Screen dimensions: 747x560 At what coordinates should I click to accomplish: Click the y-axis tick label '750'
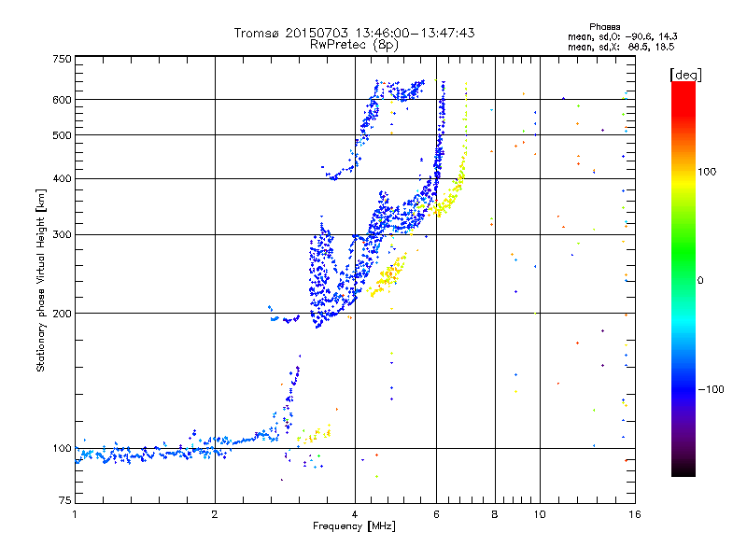tap(62, 59)
